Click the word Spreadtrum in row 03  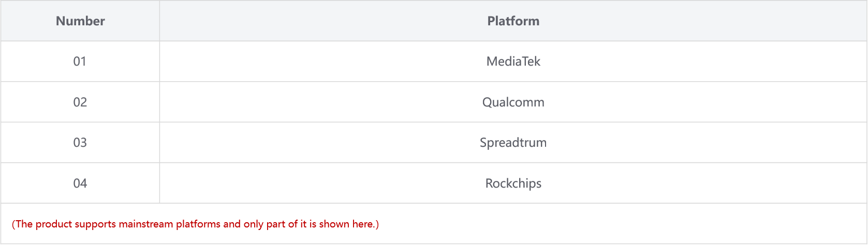pyautogui.click(x=513, y=143)
